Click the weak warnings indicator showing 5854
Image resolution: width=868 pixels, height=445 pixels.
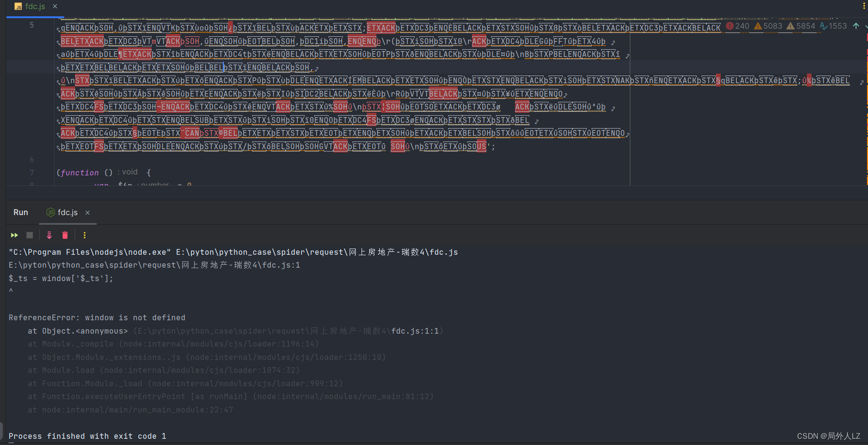coord(801,26)
